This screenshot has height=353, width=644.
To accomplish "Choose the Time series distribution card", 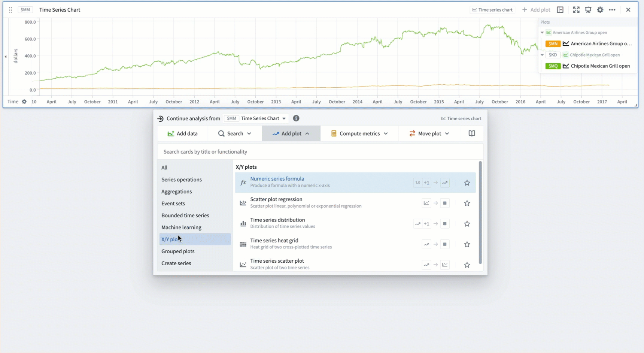I will point(277,223).
